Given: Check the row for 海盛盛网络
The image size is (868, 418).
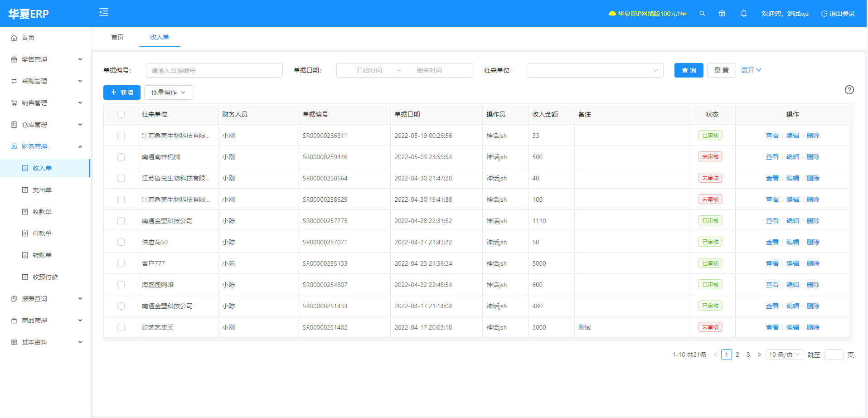Looking at the screenshot, I should pyautogui.click(x=121, y=285).
